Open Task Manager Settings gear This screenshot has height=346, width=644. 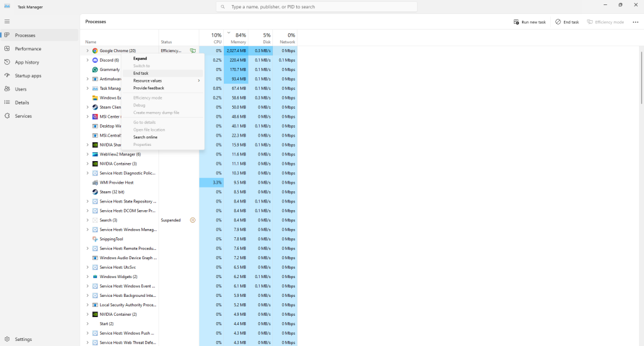(x=7, y=339)
